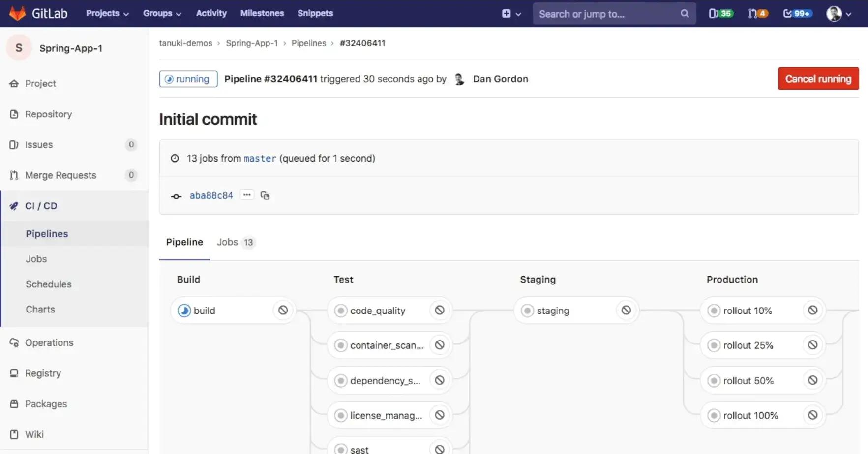The width and height of the screenshot is (868, 454).
Task: Expand the commit description ellipsis
Action: pyautogui.click(x=247, y=195)
